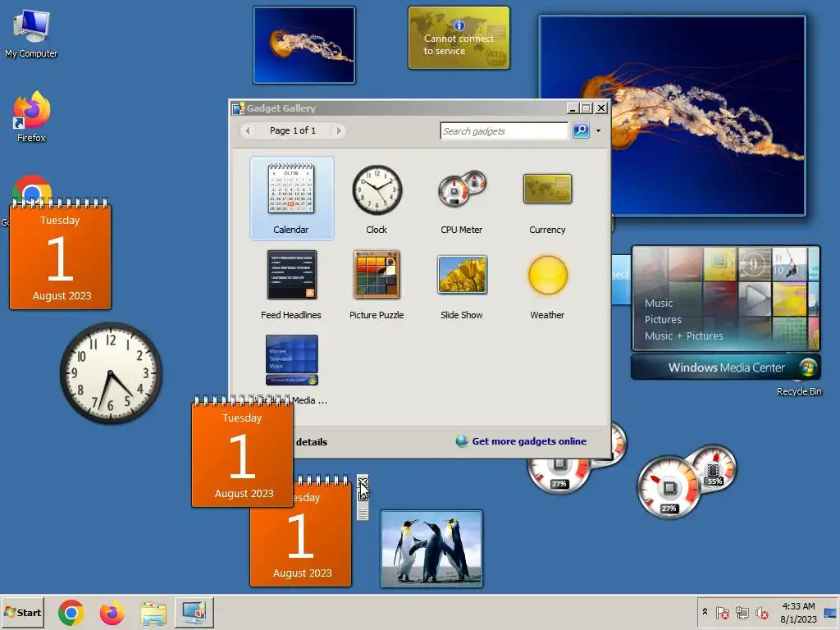
Task: Open the Start menu
Action: 22,612
